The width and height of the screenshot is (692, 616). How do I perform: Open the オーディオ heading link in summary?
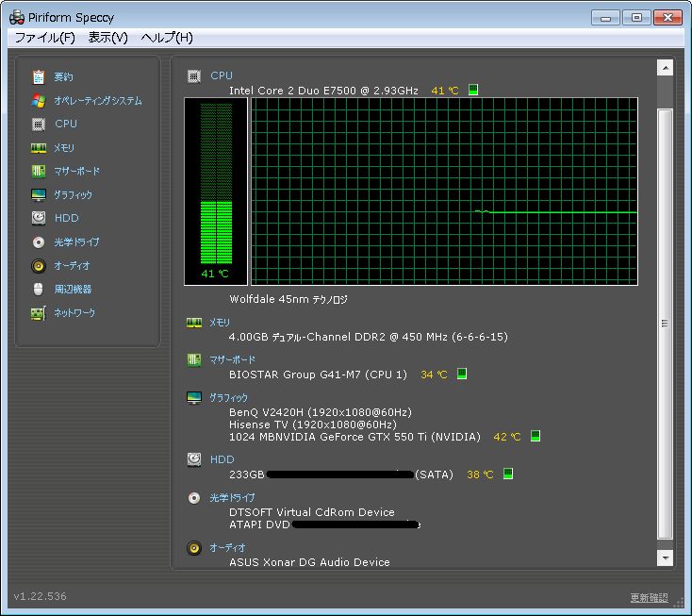click(227, 548)
